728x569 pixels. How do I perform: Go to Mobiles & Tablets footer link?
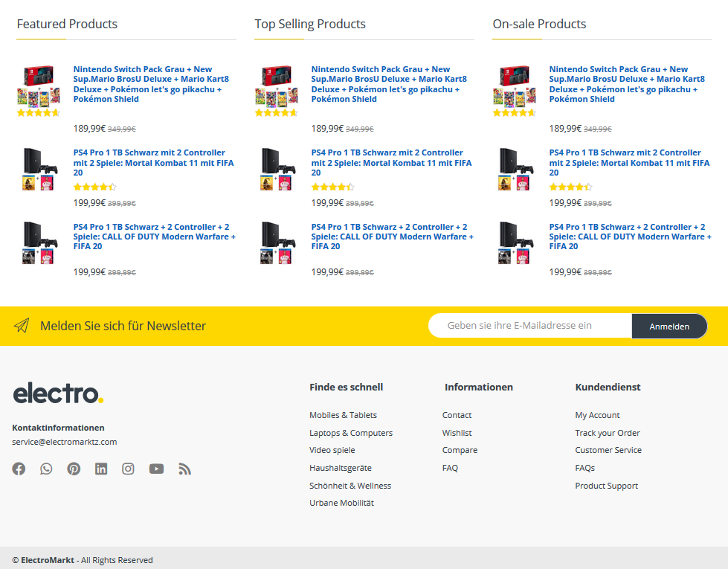pyautogui.click(x=343, y=415)
